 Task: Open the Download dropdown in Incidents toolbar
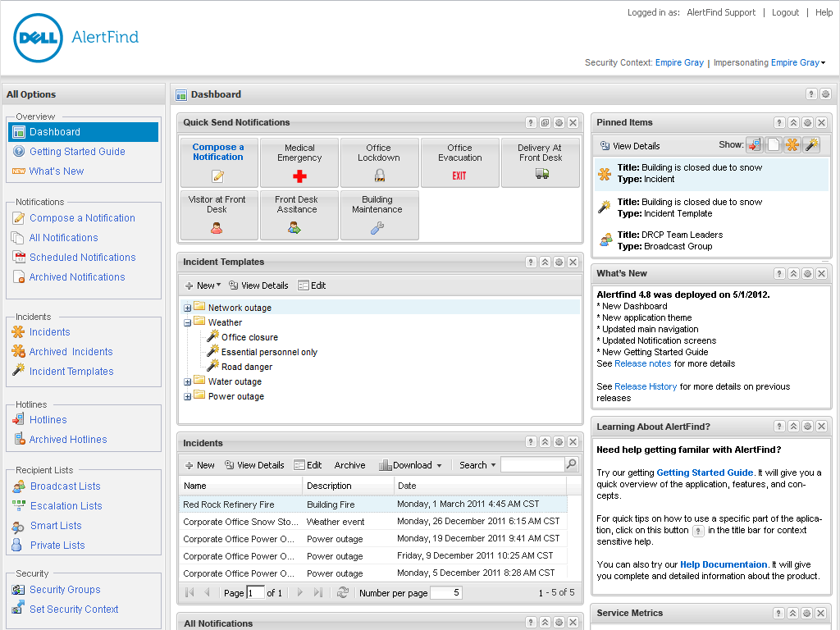point(410,465)
